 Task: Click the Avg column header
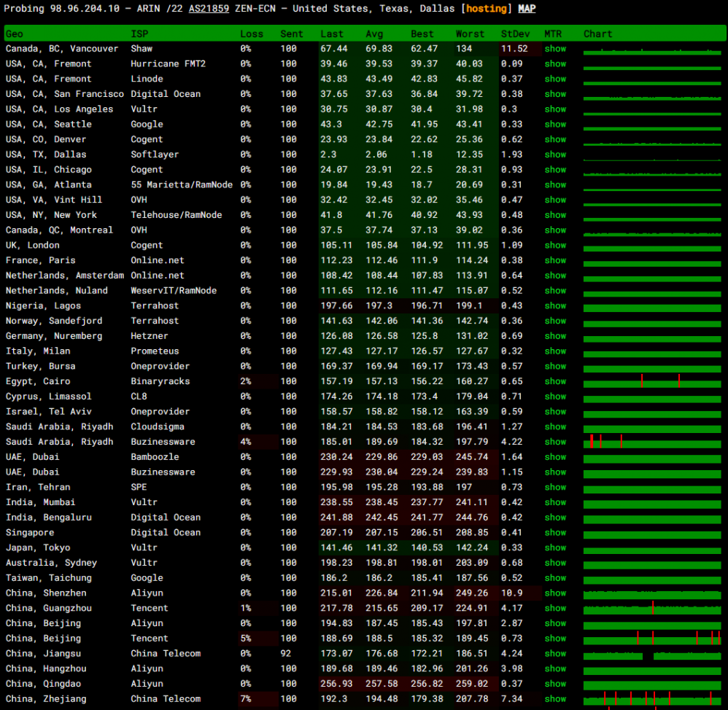[374, 34]
